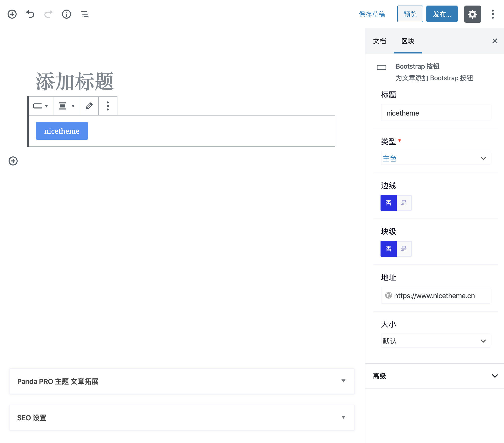Expand Panda PRO 主题 文章拓展 metabox
The image size is (504, 443).
tap(182, 381)
